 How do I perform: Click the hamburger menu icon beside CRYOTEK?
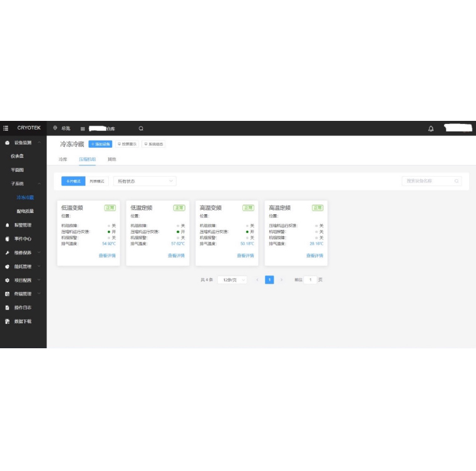pyautogui.click(x=6, y=128)
